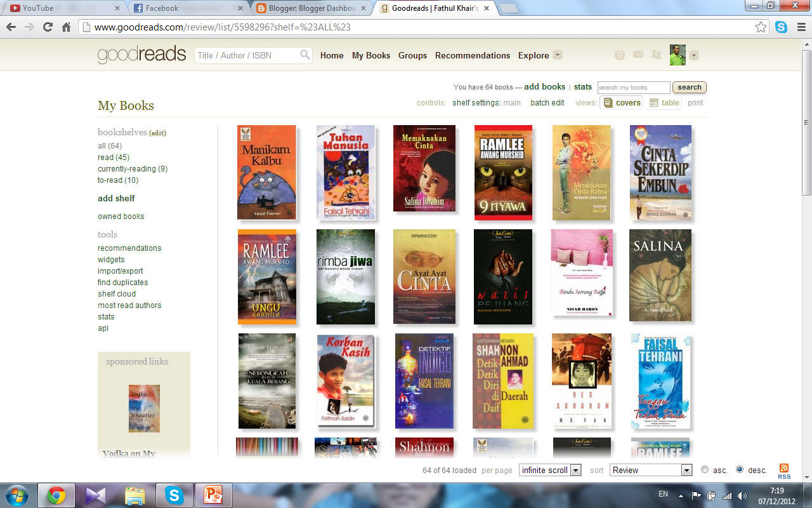
Task: Open Goodreads notifications icon
Action: (620, 55)
